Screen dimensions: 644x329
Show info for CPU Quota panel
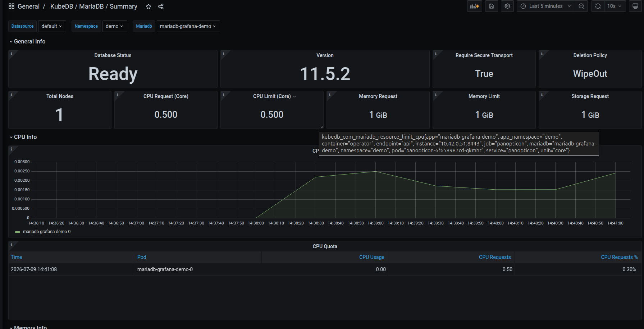click(x=11, y=245)
